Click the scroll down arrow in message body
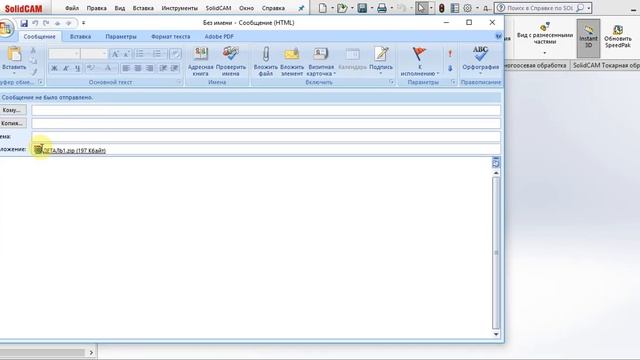This screenshot has height=360, width=640. click(496, 334)
